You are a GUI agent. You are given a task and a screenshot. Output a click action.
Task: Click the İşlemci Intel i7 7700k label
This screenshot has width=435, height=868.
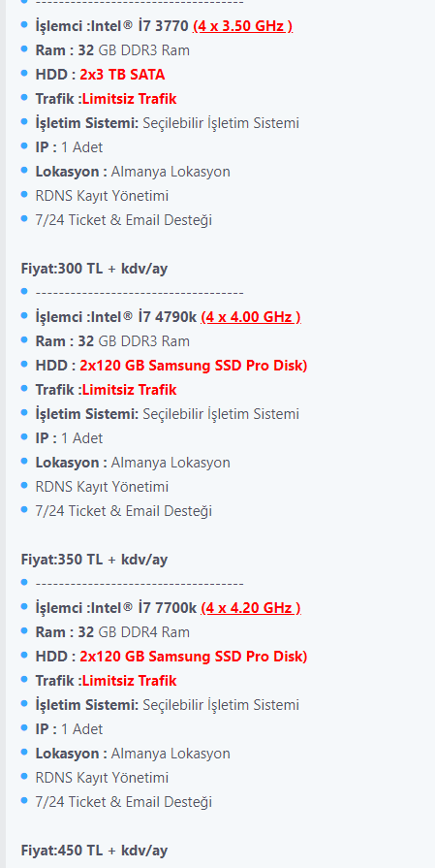coord(116,608)
